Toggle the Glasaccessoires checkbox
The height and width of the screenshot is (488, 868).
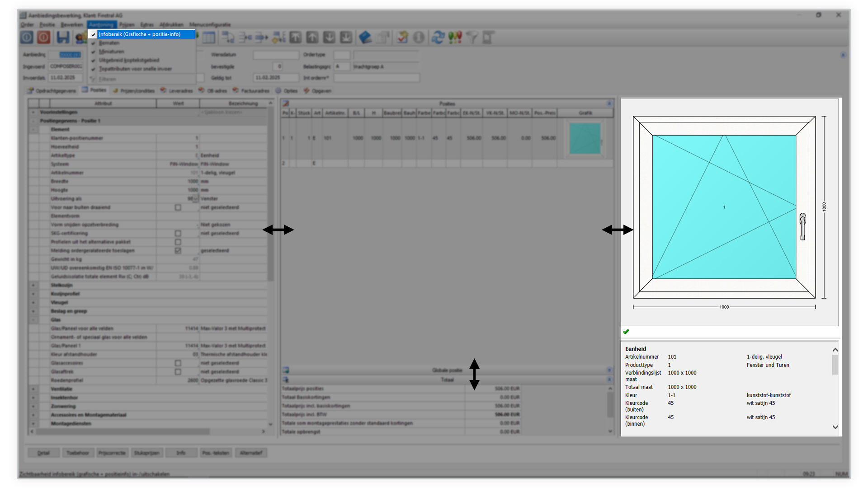click(178, 363)
